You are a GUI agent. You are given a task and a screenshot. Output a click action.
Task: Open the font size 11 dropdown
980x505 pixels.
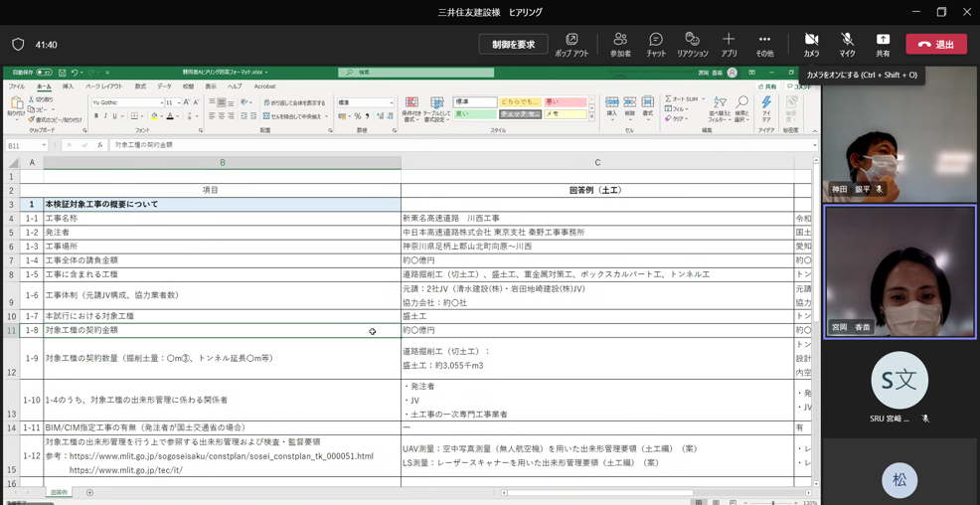179,102
